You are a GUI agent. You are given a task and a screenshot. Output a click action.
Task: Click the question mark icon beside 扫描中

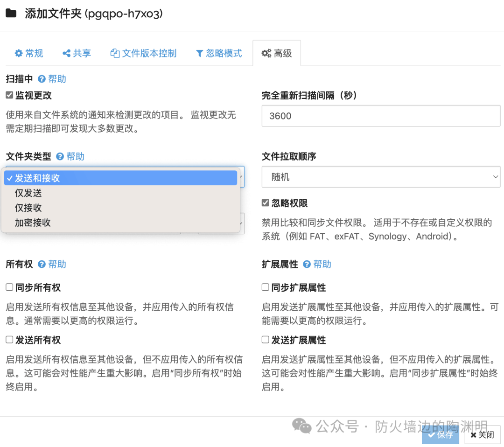(x=42, y=79)
